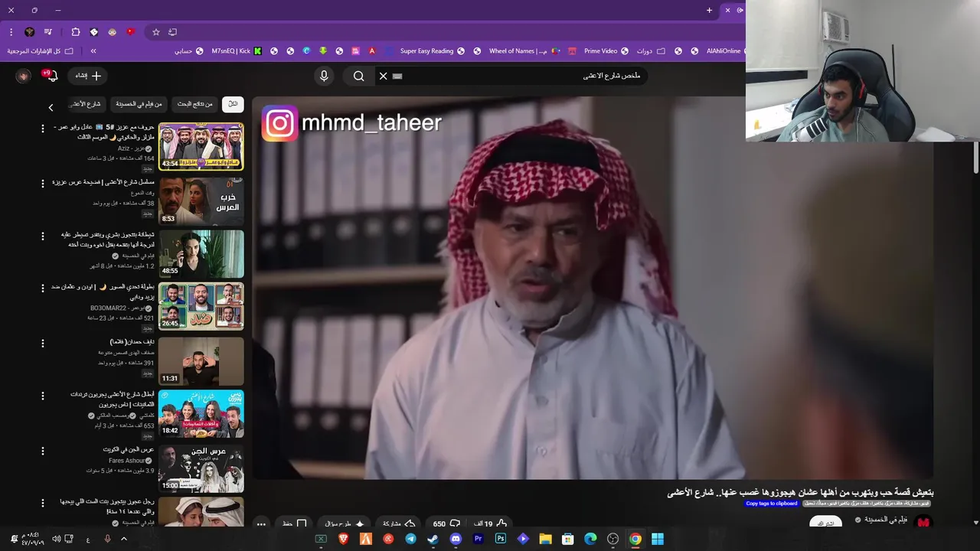This screenshot has width=980, height=551.
Task: Open the YouTube account avatar menu
Action: click(24, 76)
